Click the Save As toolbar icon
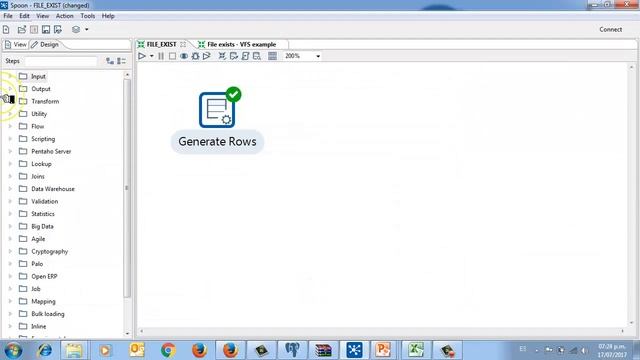This screenshot has height=360, width=640. coord(58,29)
